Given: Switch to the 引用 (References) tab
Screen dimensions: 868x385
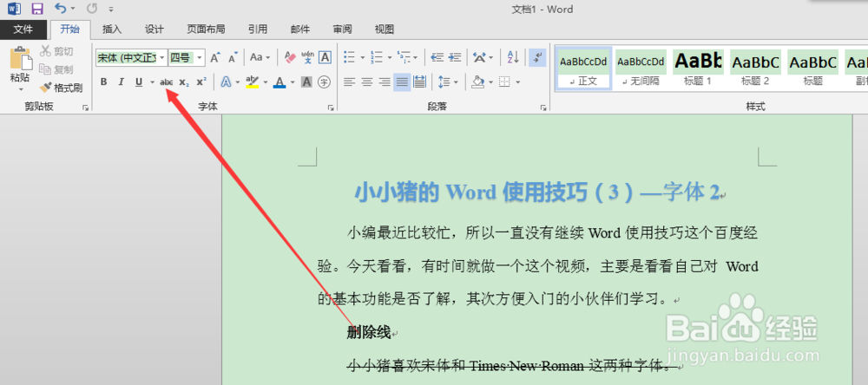Looking at the screenshot, I should [258, 29].
